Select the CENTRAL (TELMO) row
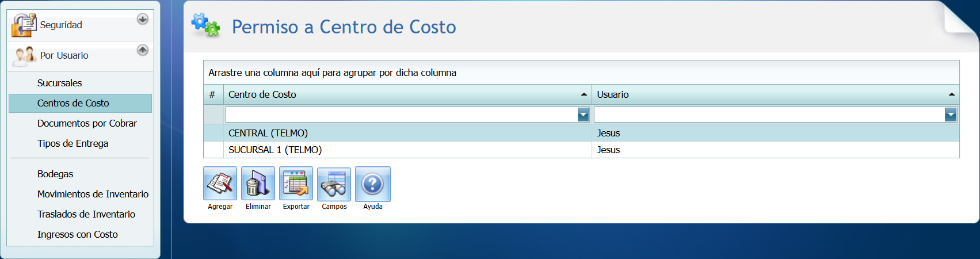 (581, 133)
